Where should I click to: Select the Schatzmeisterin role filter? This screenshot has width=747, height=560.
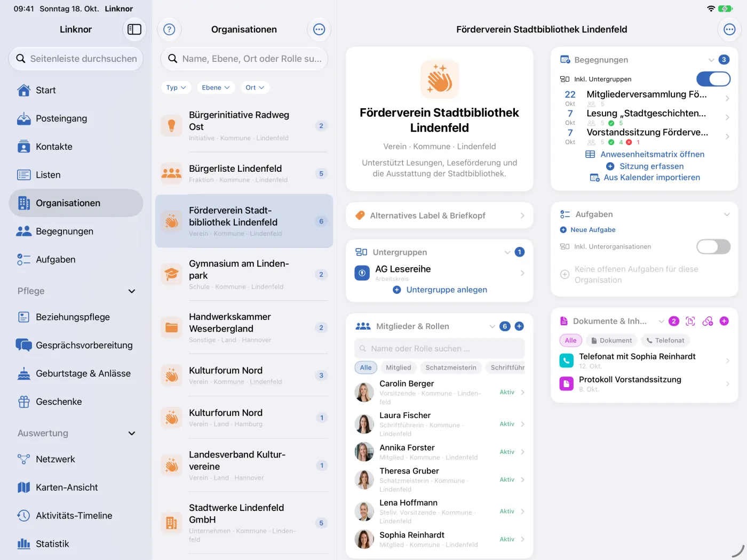click(451, 367)
